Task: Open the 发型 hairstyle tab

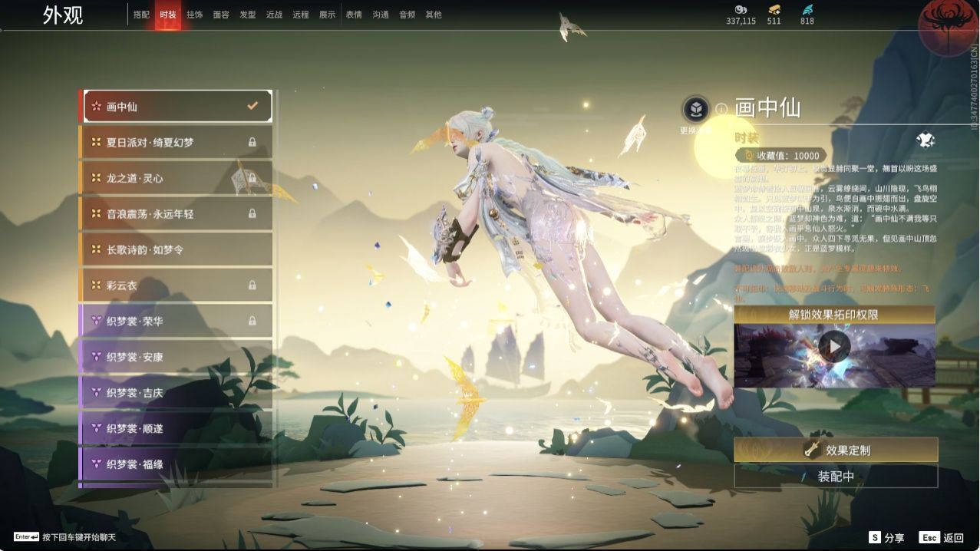Action: tap(247, 15)
